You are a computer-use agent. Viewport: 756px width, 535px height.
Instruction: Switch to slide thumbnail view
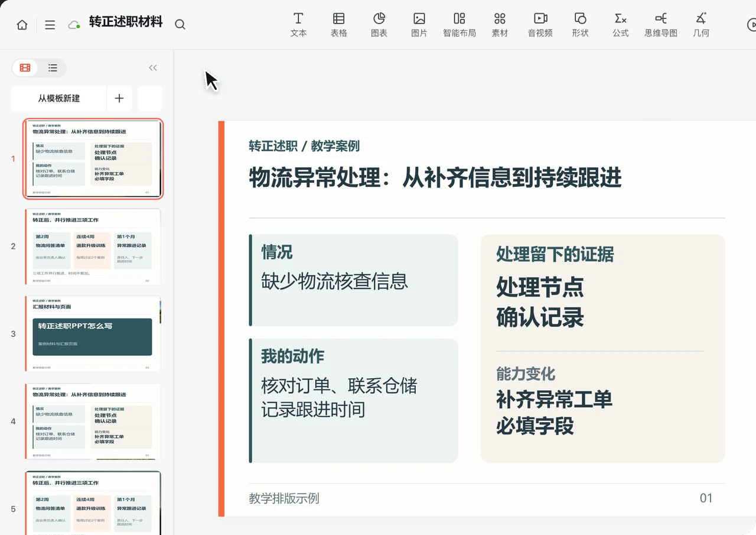(x=25, y=68)
